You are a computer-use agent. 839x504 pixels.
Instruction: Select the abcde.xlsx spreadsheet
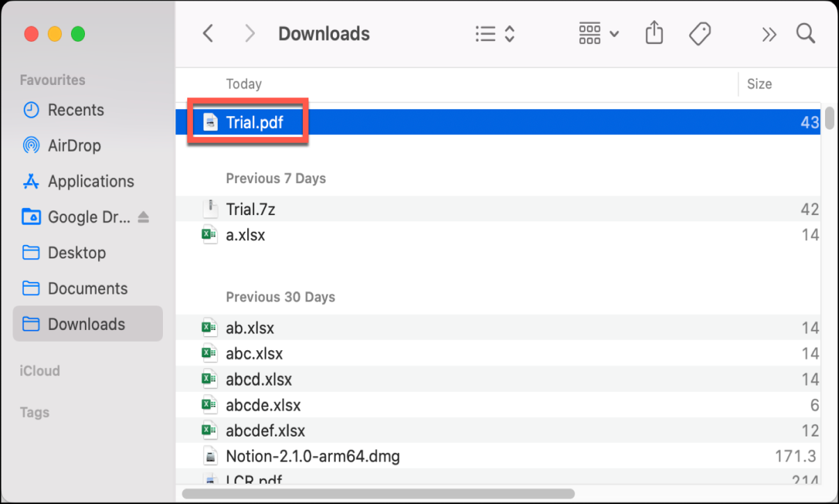[498, 405]
